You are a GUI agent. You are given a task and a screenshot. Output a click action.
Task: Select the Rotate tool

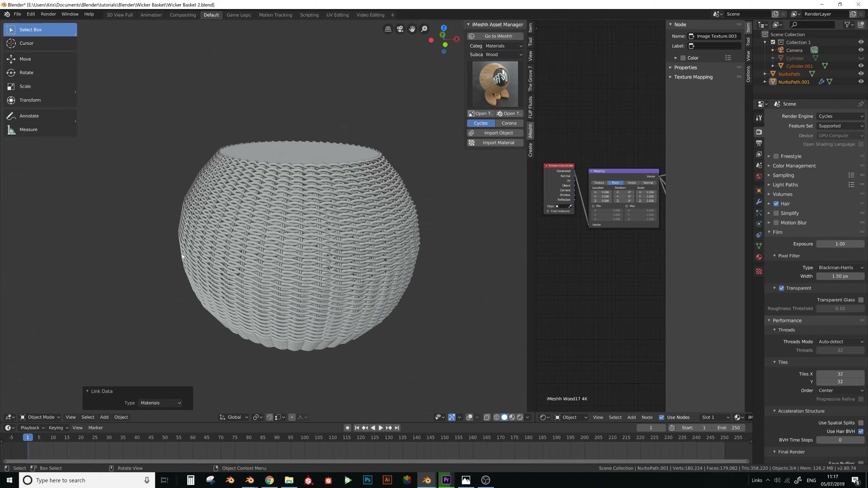tap(40, 73)
